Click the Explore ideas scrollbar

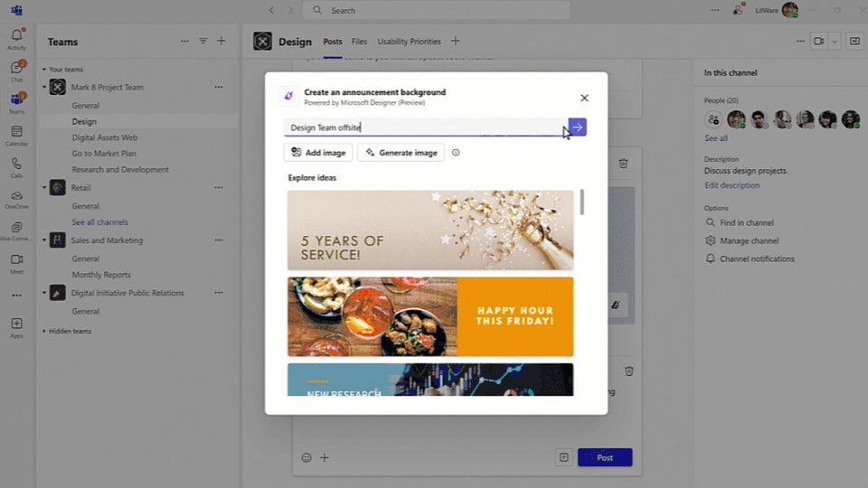point(581,202)
